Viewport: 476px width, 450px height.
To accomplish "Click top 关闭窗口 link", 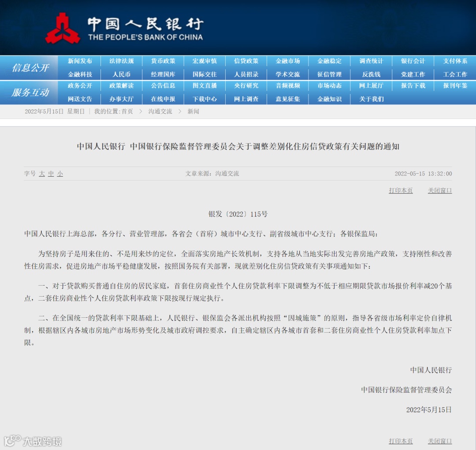I will coord(440,190).
